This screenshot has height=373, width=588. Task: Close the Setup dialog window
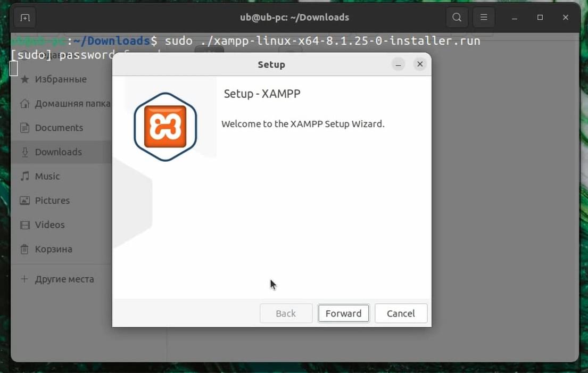420,64
